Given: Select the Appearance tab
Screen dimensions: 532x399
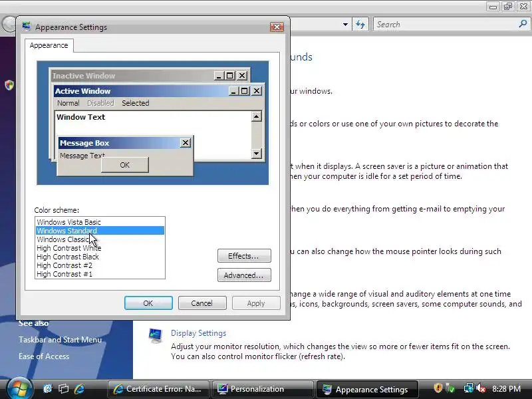Looking at the screenshot, I should coord(49,45).
